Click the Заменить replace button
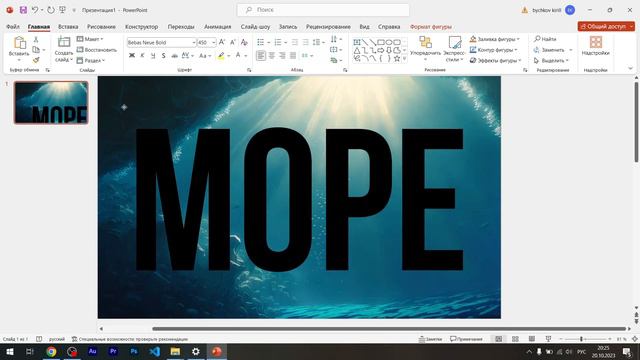Image resolution: width=640 pixels, height=360 pixels. [x=549, y=49]
